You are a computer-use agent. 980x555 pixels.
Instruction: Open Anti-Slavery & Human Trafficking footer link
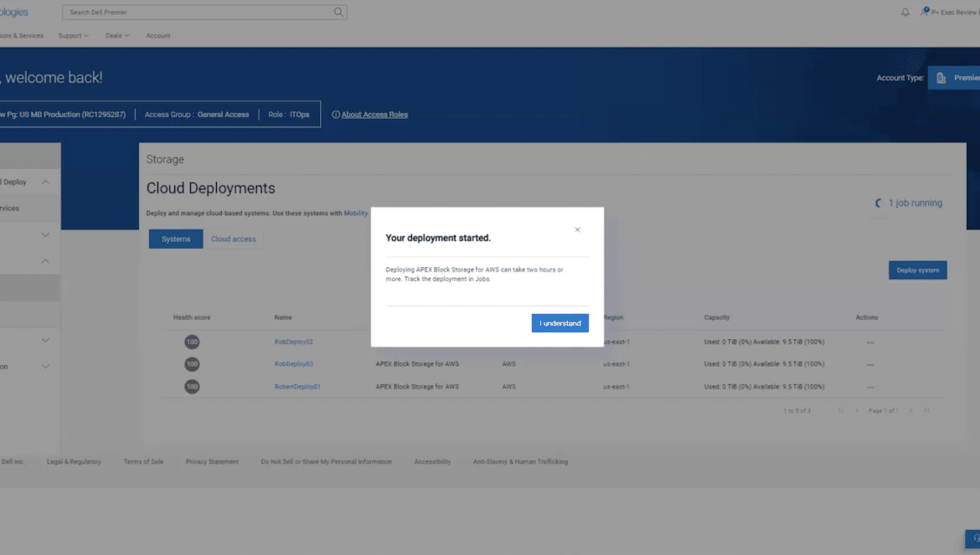point(521,462)
